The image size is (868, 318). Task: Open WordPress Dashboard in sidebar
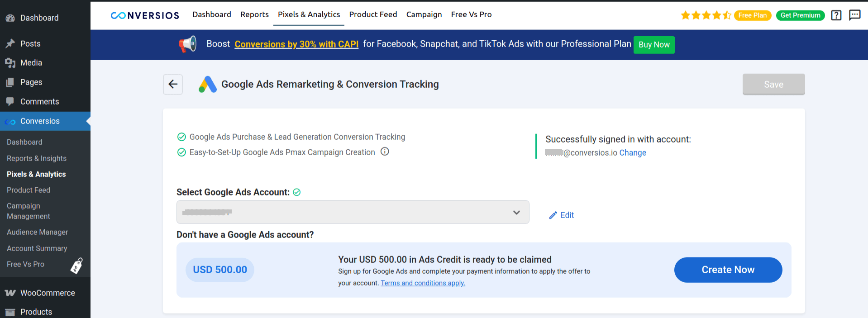[45, 18]
